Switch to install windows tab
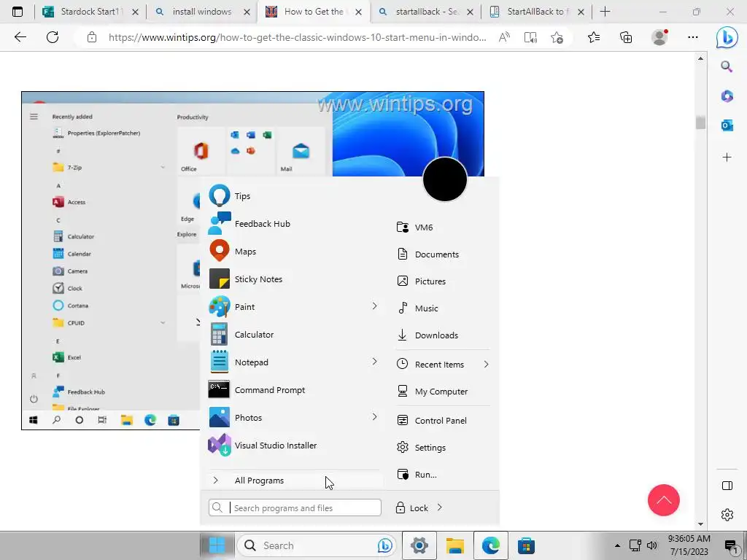Image resolution: width=747 pixels, height=560 pixels. (202, 12)
